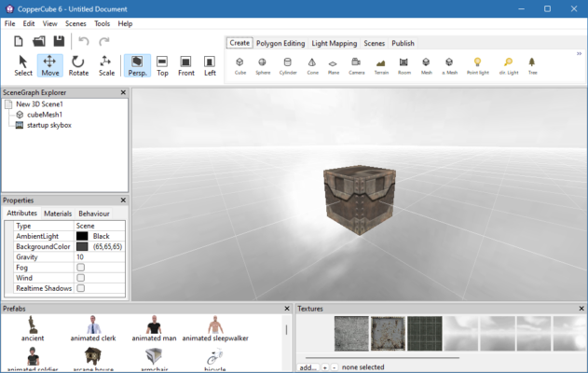Choose the rusty metal texture thumbnail
The image size is (588, 373).
[388, 333]
